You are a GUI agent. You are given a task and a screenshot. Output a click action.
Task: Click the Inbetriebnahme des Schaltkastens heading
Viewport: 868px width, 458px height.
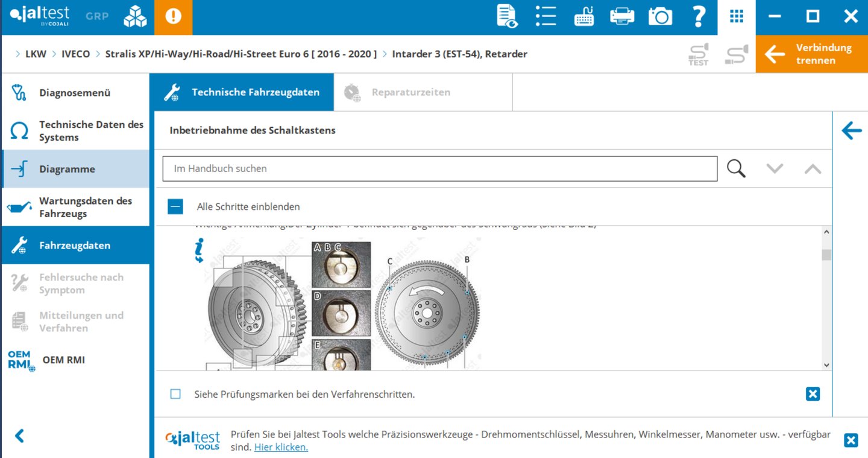(253, 130)
